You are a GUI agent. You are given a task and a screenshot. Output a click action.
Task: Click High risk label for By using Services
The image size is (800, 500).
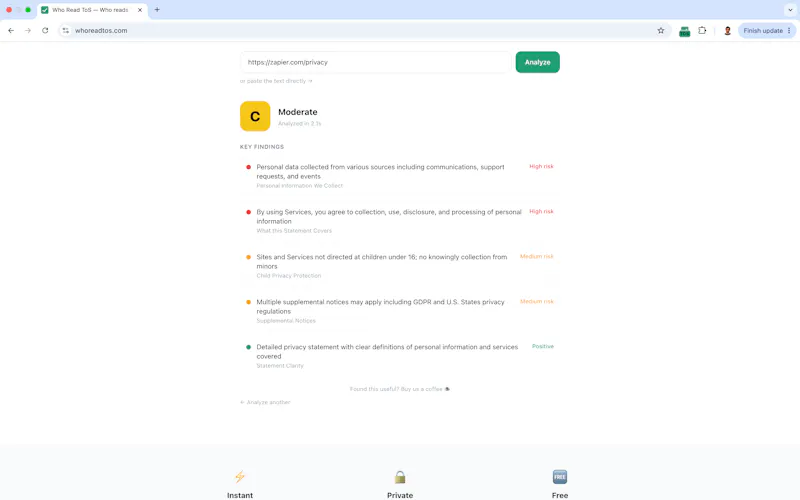(541, 211)
